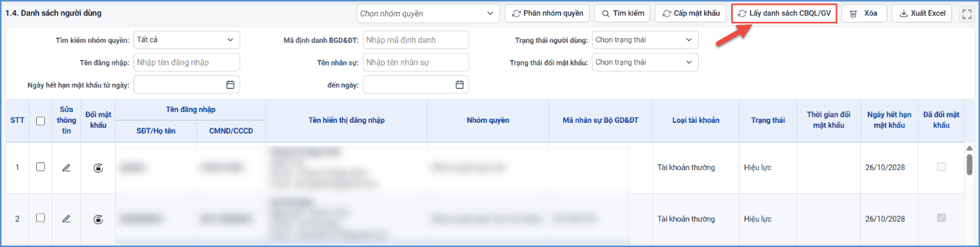Focus the 'Nhập tên nhân sự' input field
980x247 pixels.
point(416,63)
